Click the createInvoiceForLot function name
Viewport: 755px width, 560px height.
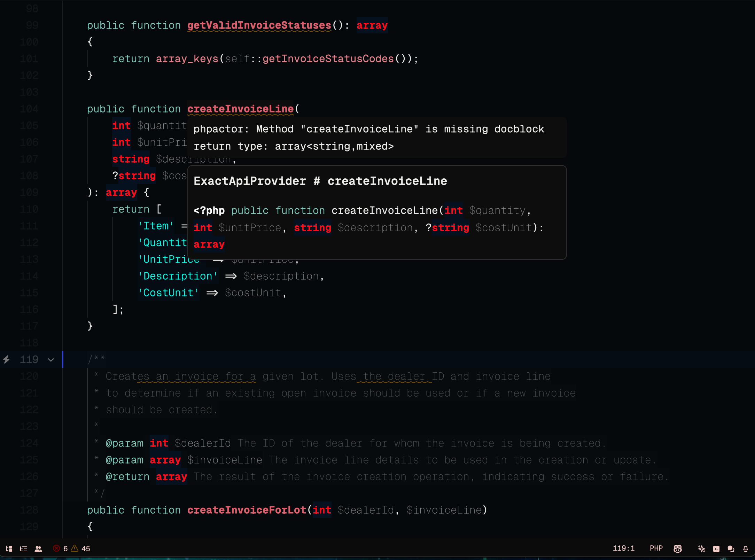click(247, 510)
